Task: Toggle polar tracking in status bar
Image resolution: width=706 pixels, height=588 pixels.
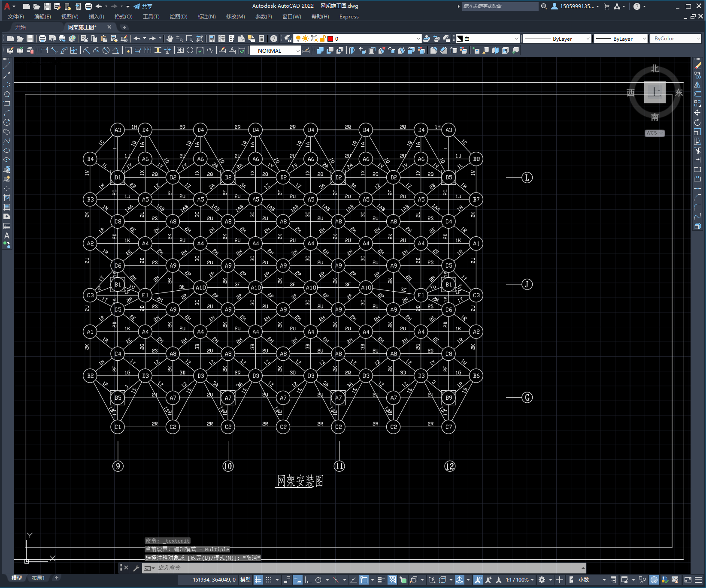Action: (x=319, y=580)
